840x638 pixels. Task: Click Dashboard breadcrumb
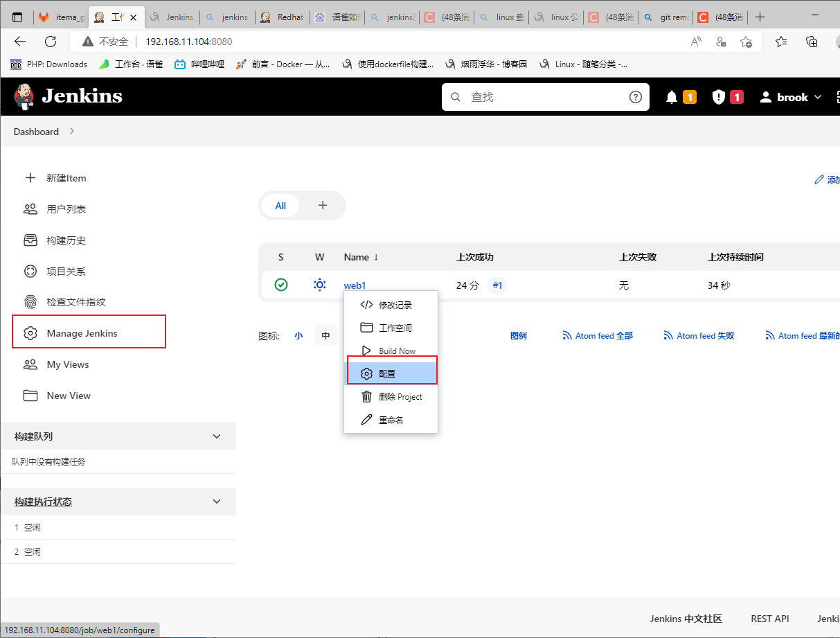[36, 132]
